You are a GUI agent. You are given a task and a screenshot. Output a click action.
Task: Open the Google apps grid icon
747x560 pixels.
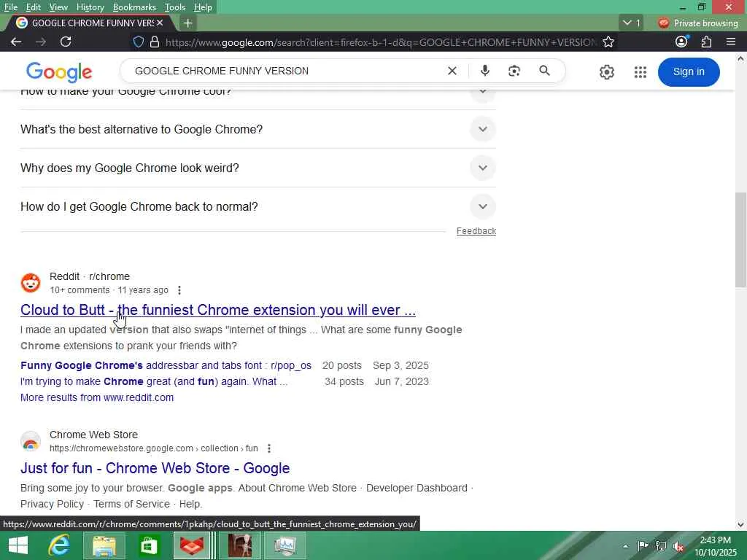(x=640, y=72)
